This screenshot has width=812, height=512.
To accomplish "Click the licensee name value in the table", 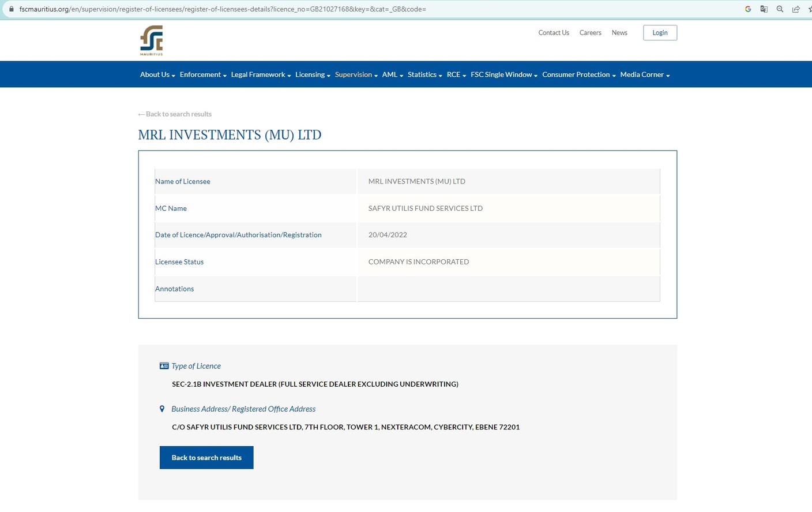I will tap(417, 181).
